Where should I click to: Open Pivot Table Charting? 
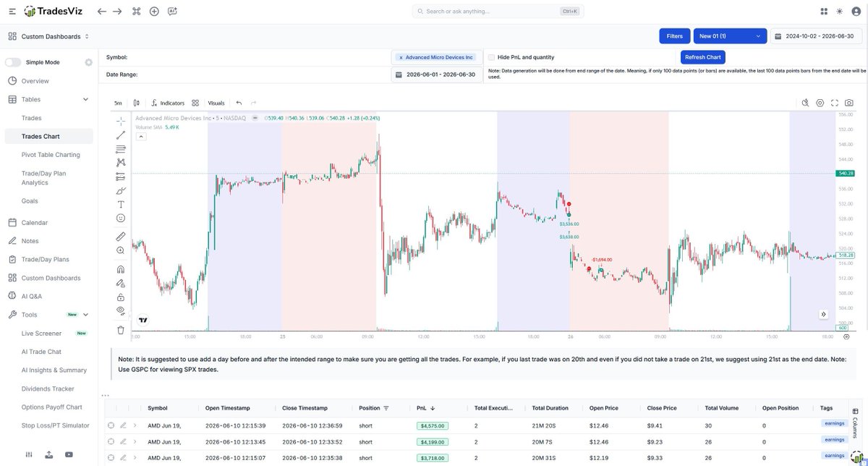[51, 155]
